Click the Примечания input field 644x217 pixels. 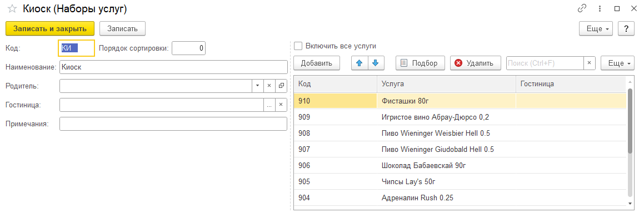click(173, 124)
